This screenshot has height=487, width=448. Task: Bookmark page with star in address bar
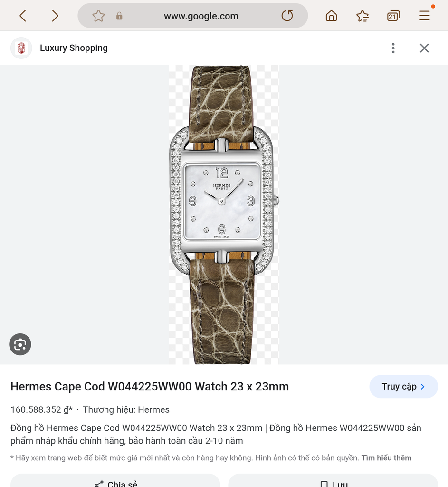(x=98, y=16)
